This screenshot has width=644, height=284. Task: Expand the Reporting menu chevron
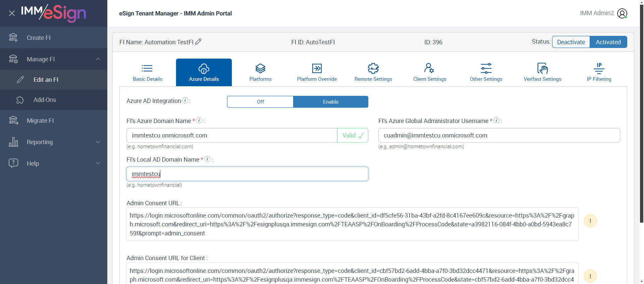(98, 142)
